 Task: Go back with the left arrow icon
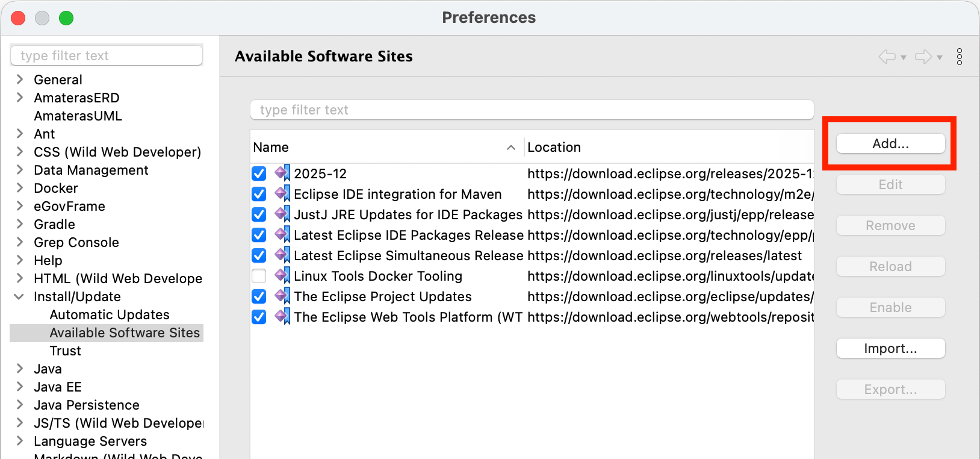[x=887, y=57]
